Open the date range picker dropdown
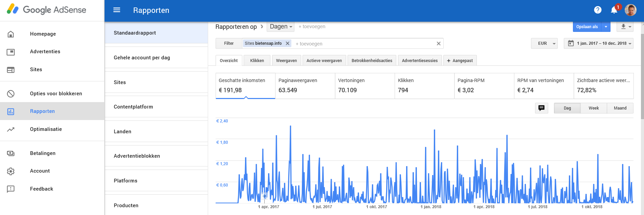644x215 pixels. click(598, 43)
